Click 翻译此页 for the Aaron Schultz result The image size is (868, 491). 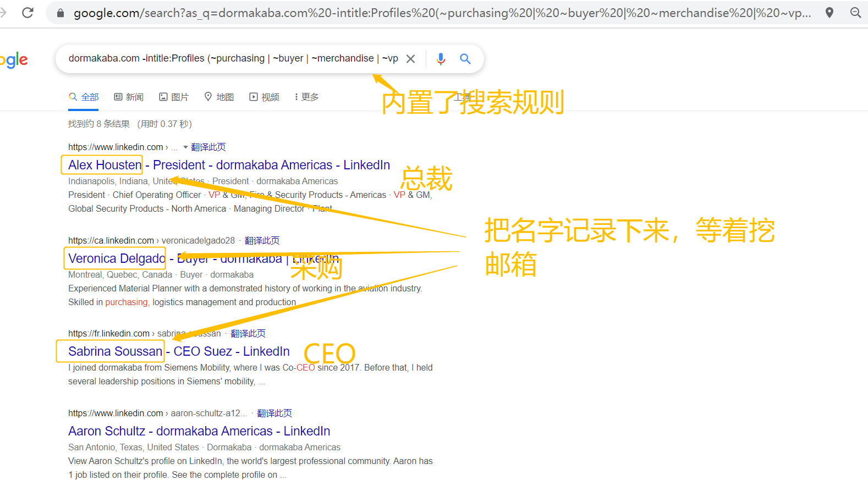coord(274,413)
